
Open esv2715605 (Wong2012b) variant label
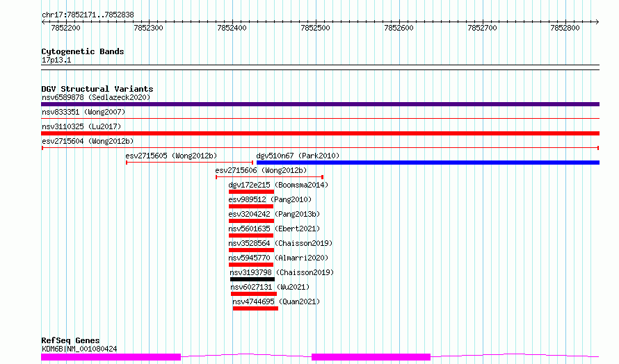click(x=171, y=156)
